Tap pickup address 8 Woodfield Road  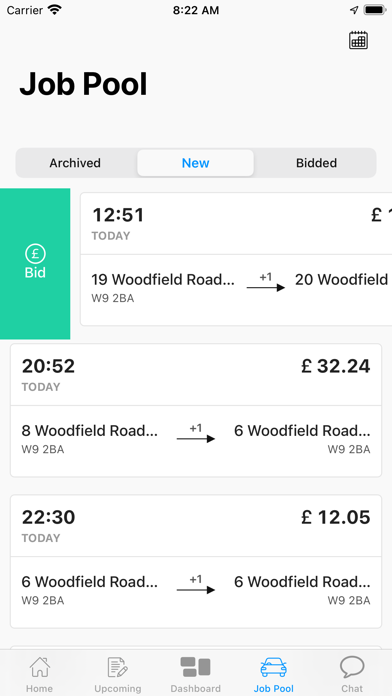click(90, 431)
